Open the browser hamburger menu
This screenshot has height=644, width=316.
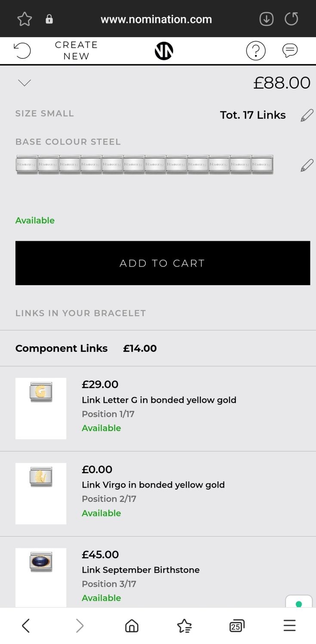(289, 626)
